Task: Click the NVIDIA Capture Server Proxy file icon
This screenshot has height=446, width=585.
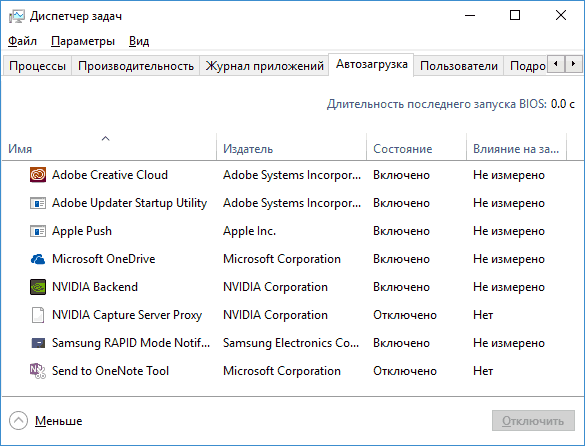Action: [x=38, y=315]
